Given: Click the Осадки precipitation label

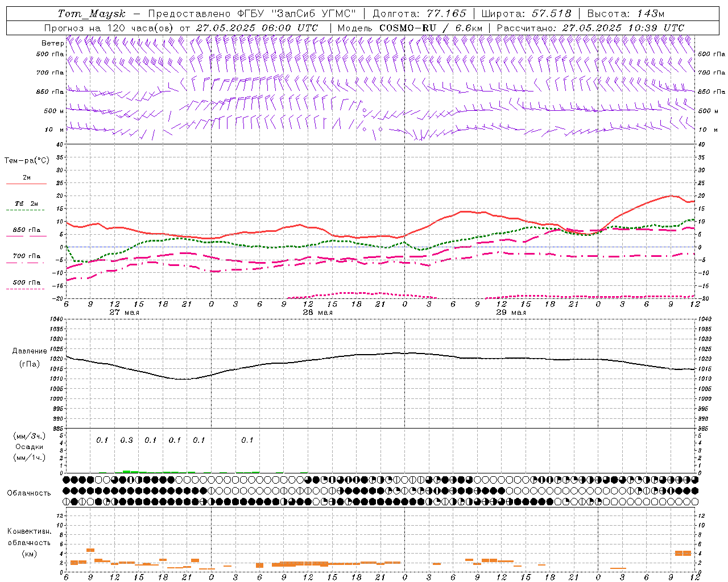Looking at the screenshot, I should [x=29, y=447].
